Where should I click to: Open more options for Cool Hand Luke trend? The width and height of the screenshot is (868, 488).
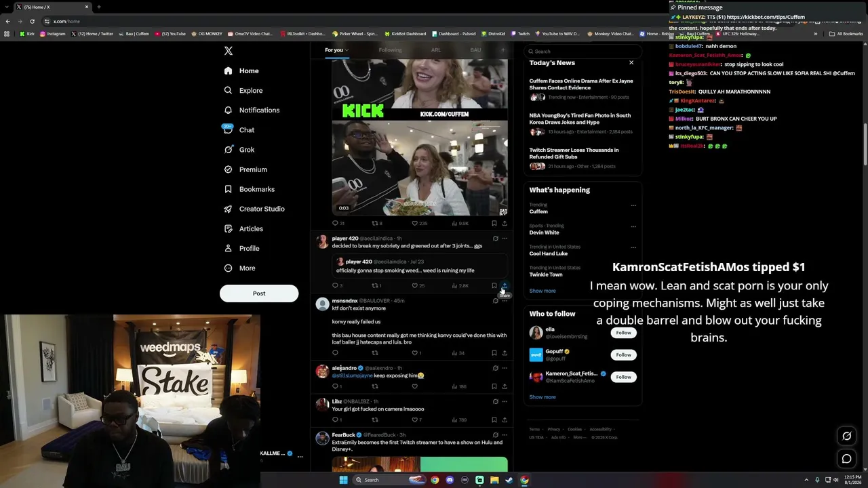(x=633, y=247)
